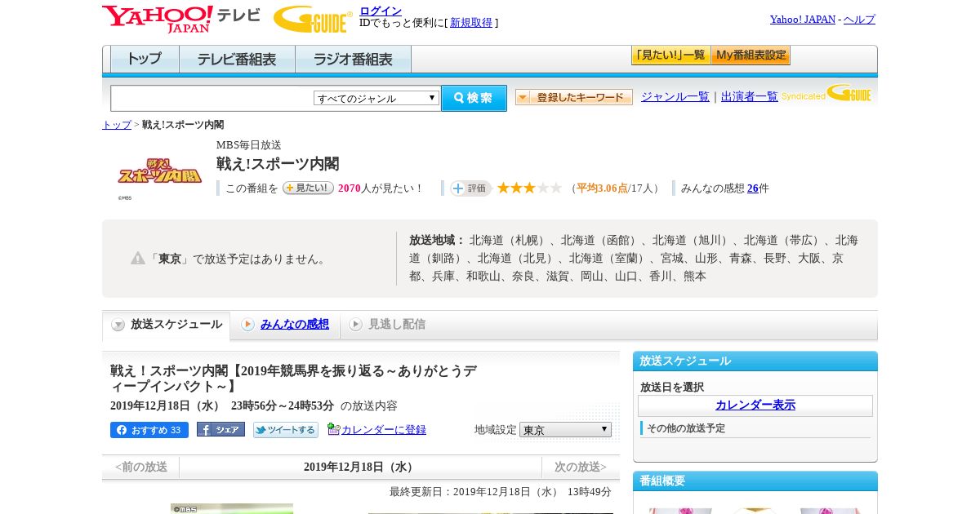Click the 最終更新日 timestamp text
The height and width of the screenshot is (514, 980).
tap(501, 492)
